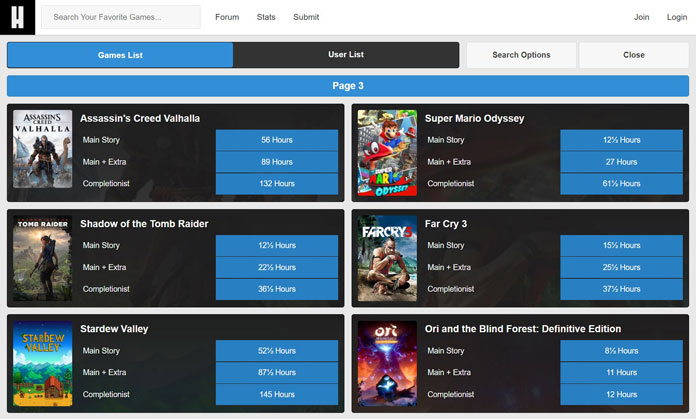
Task: Click Valhalla's 132 Hours completionist value
Action: (277, 184)
